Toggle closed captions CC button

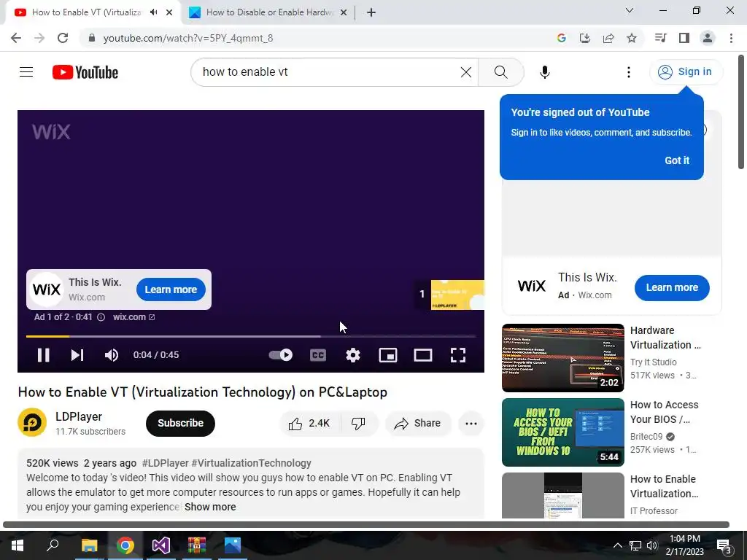tap(318, 355)
